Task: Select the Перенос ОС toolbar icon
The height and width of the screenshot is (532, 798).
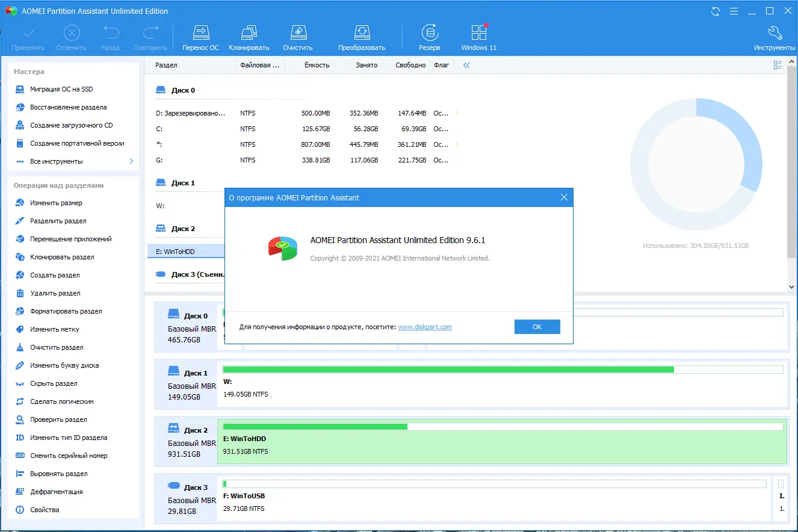Action: [x=200, y=36]
